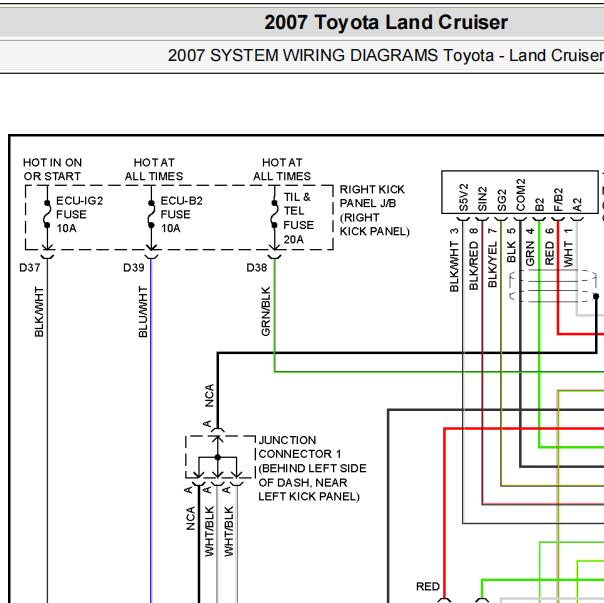Select the "2007 SYSTEM WIRING DIAGRAMS" subtitle line
This screenshot has height=603, width=604.
point(386,55)
